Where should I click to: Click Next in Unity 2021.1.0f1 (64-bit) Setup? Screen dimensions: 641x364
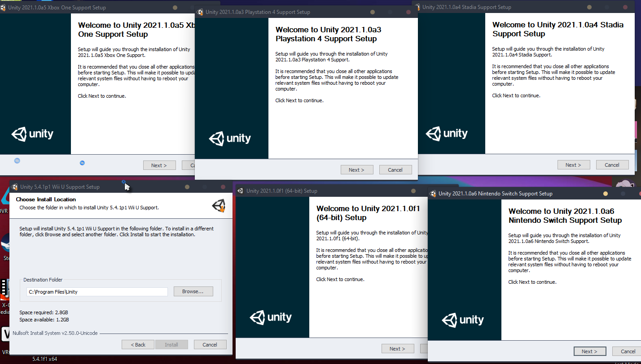click(398, 349)
